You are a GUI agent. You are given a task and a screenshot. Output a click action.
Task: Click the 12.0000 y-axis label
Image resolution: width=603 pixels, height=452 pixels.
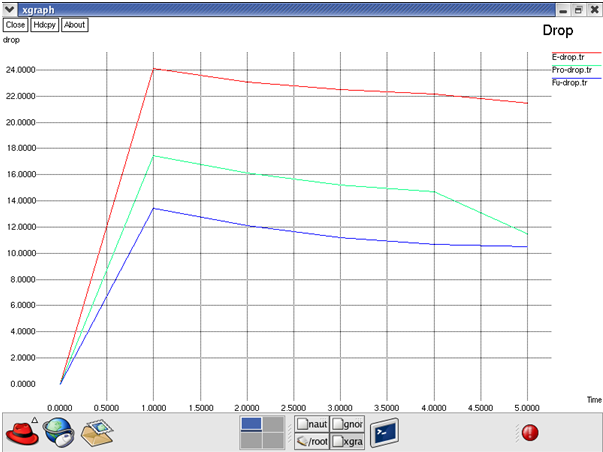tap(20, 227)
